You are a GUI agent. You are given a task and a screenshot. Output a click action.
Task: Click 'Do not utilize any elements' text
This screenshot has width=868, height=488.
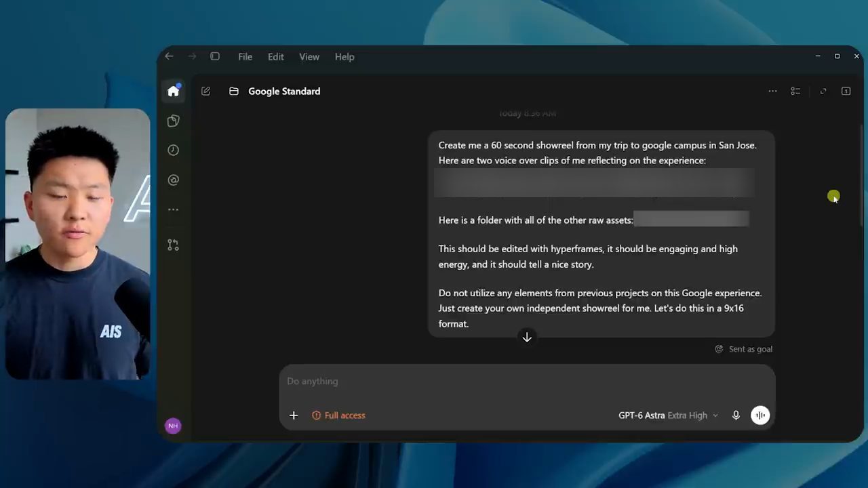[498, 293]
